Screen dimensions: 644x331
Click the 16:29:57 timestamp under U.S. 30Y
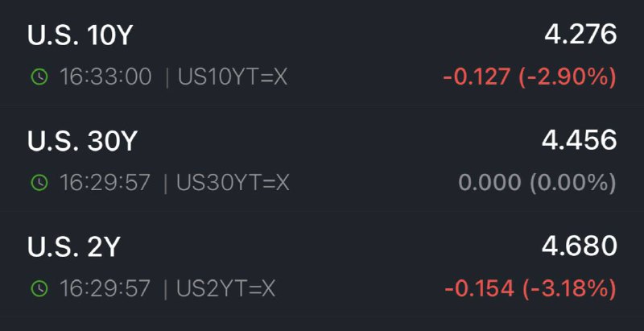coord(105,183)
